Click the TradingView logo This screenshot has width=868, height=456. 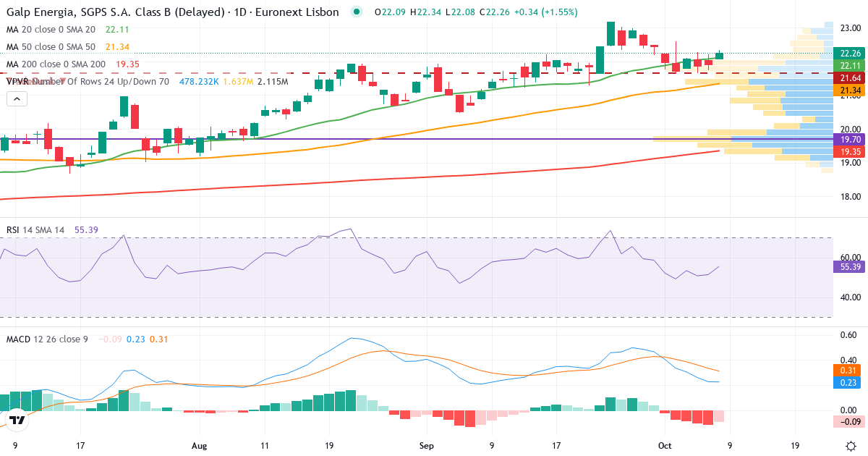(x=17, y=420)
